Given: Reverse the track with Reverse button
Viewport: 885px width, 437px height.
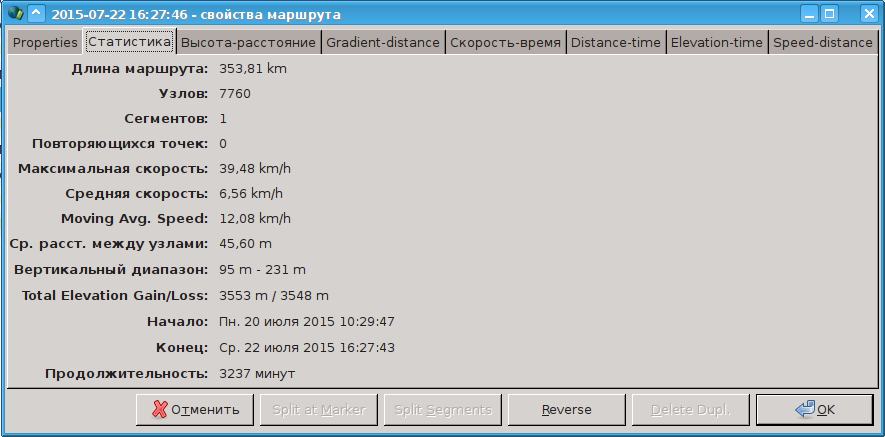Looking at the screenshot, I should pyautogui.click(x=566, y=409).
